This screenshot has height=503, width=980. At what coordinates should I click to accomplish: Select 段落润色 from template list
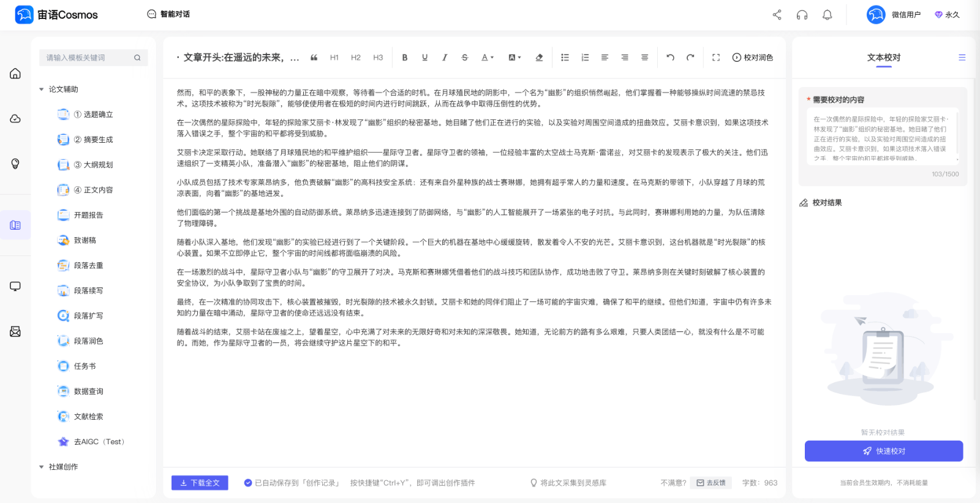[x=88, y=341]
